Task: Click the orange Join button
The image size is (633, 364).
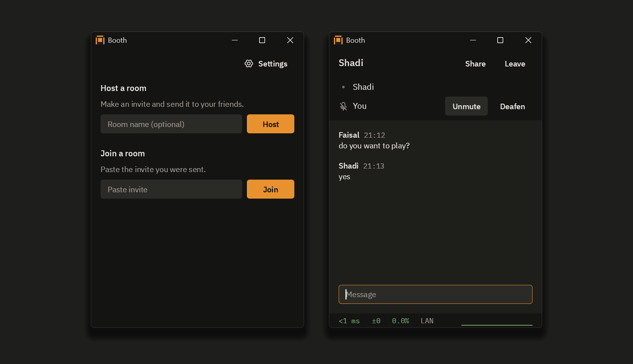Action: (271, 189)
